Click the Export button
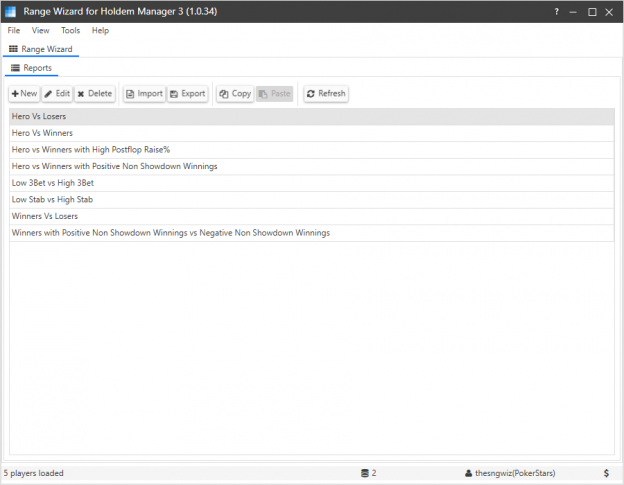The height and width of the screenshot is (485, 624). (188, 93)
